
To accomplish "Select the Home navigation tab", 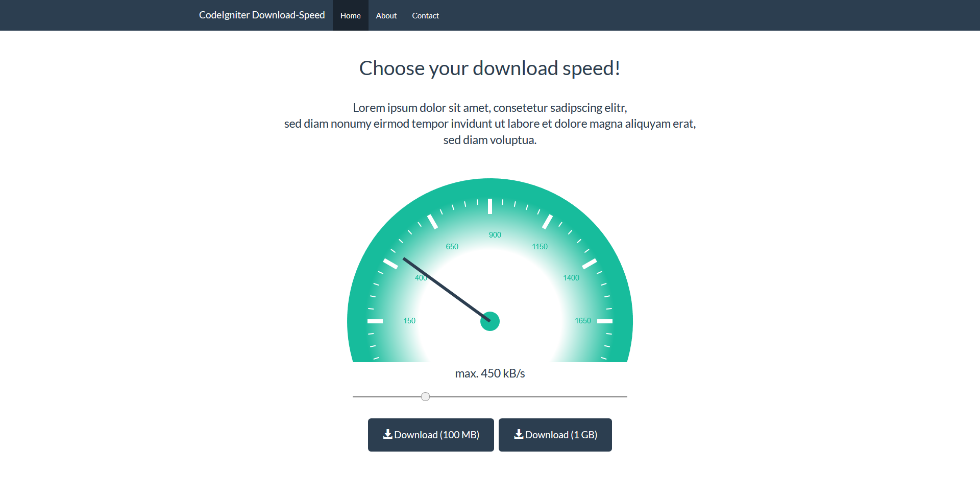I will pyautogui.click(x=351, y=15).
